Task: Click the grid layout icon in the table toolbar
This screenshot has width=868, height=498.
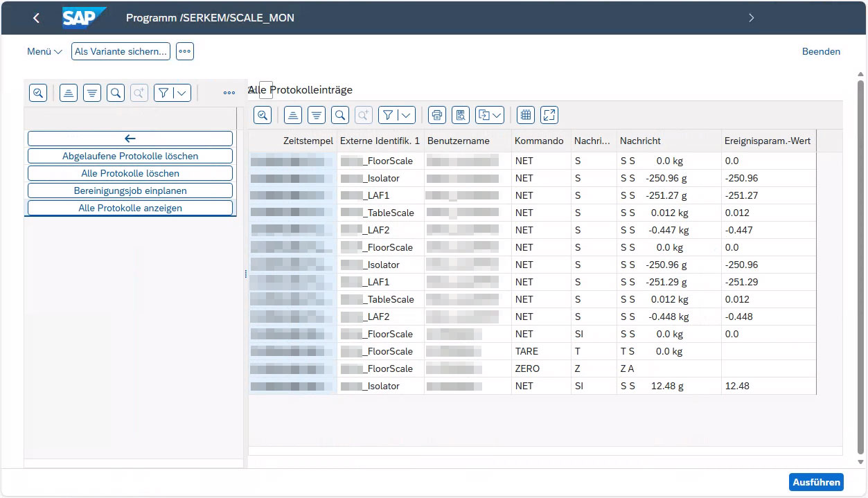Action: pyautogui.click(x=526, y=115)
